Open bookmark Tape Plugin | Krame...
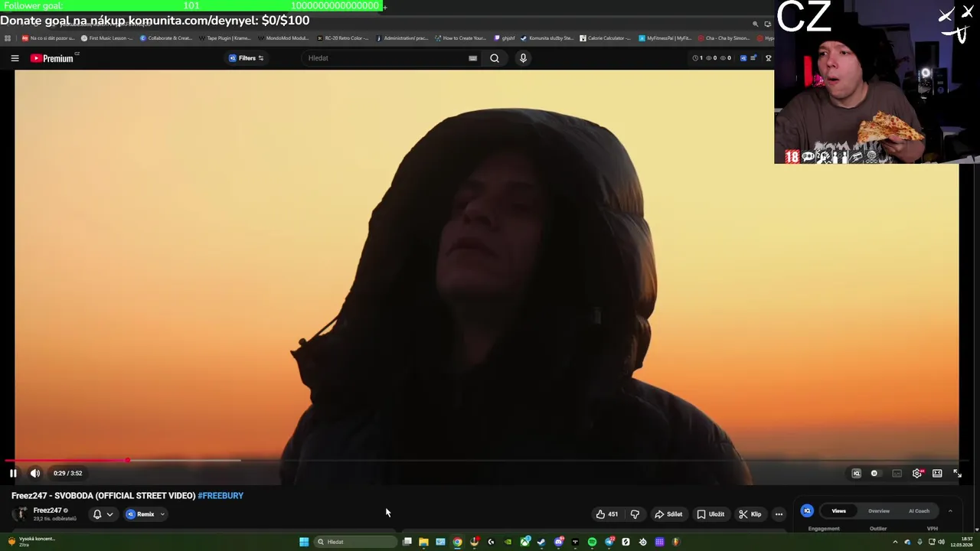This screenshot has width=980, height=551. coord(224,38)
